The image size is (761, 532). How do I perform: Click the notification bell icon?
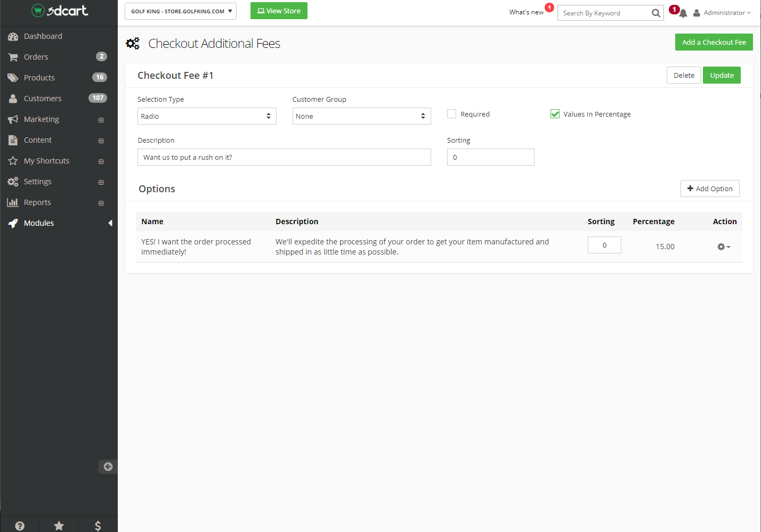[x=683, y=13]
